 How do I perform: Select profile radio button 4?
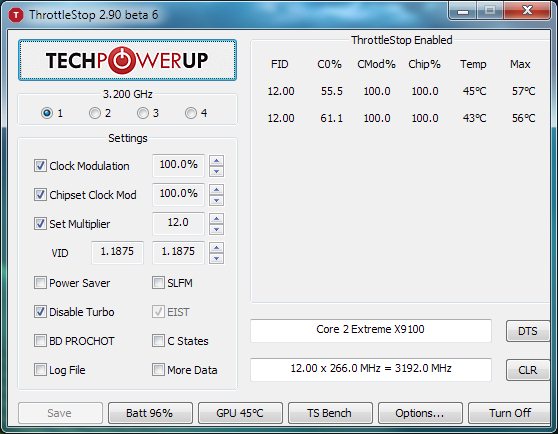coord(191,113)
